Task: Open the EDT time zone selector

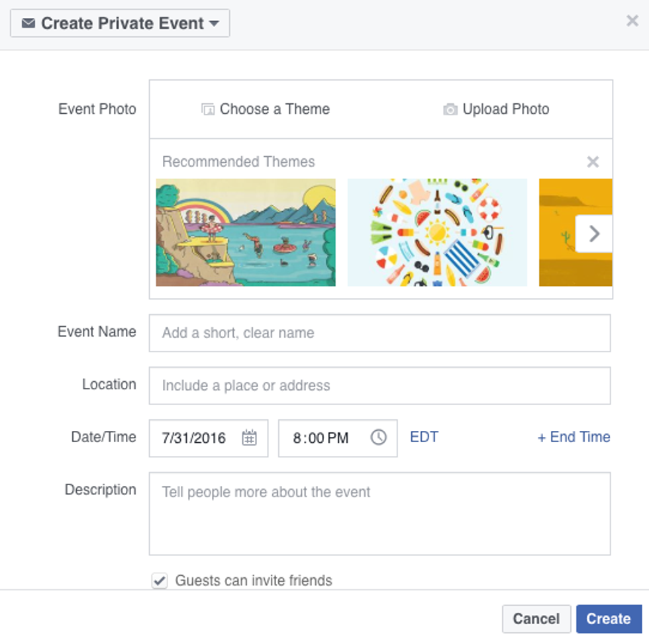Action: 424,437
